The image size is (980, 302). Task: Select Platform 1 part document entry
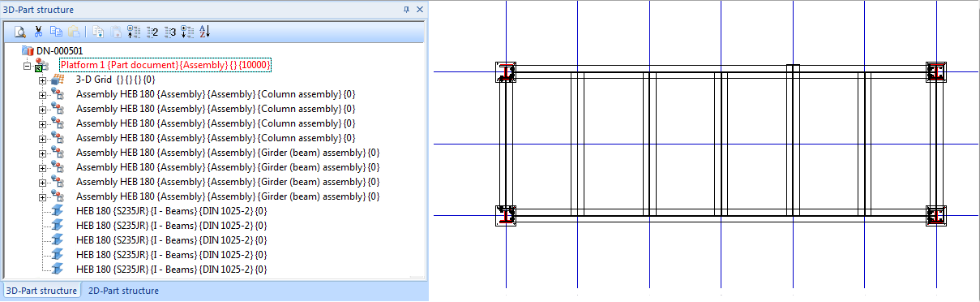pyautogui.click(x=165, y=65)
